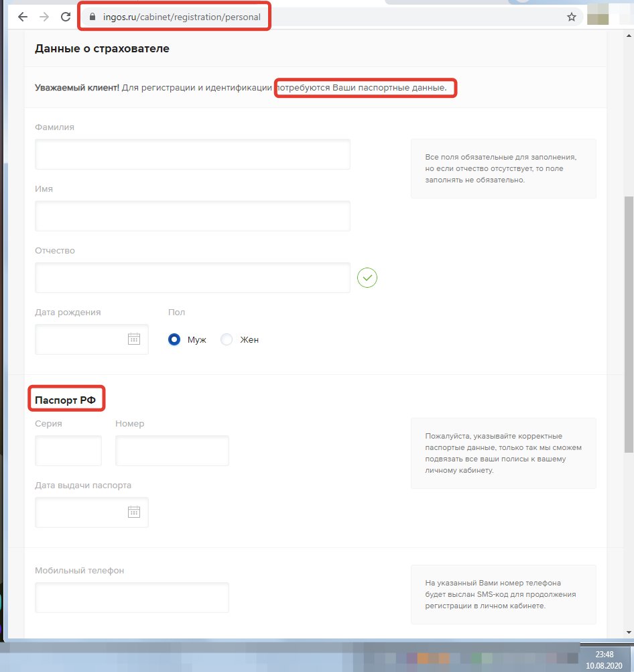Click the Имя input field
The height and width of the screenshot is (672, 634).
pyautogui.click(x=192, y=216)
